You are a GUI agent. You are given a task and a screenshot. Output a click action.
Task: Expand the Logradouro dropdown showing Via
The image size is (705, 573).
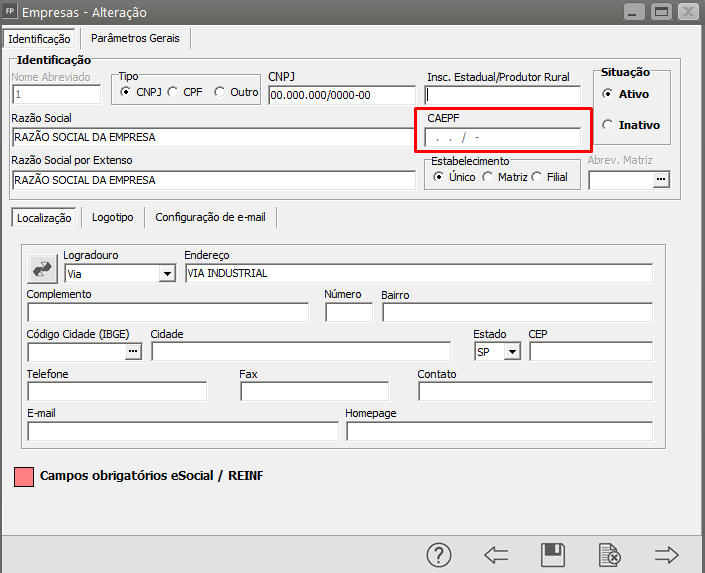[166, 273]
